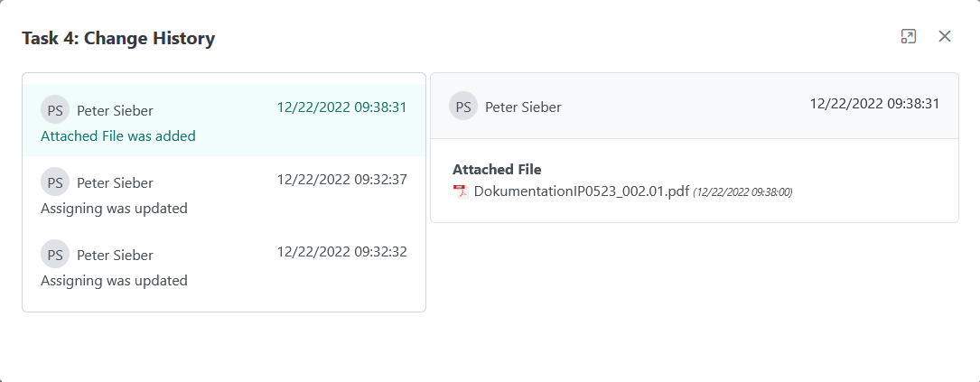
Task: Click PS avatar in the 09:32:37 entry
Action: click(55, 182)
